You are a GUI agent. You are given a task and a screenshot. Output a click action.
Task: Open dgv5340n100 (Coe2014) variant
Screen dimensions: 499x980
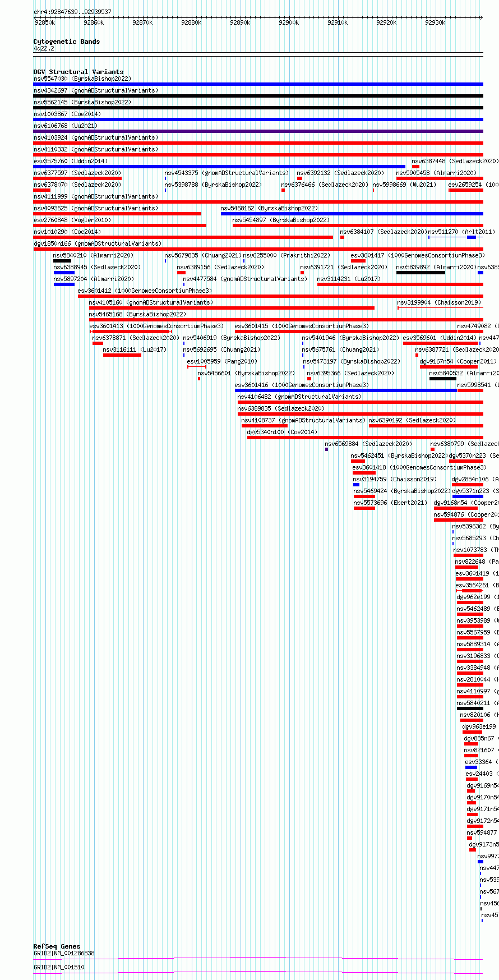coord(283,433)
